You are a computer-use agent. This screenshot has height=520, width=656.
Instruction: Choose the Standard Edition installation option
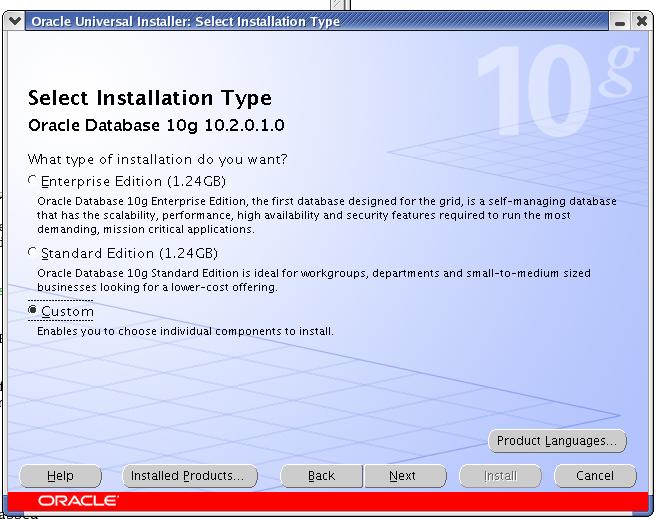coord(33,253)
